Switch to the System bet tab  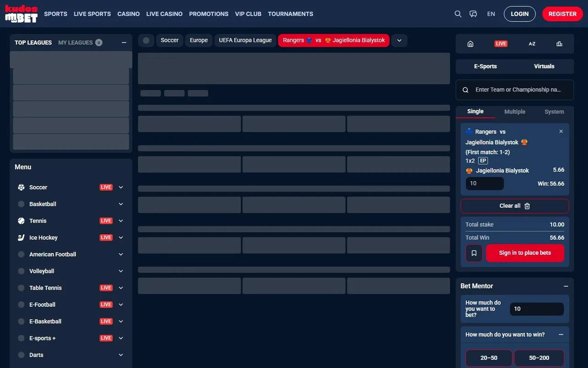(x=554, y=112)
